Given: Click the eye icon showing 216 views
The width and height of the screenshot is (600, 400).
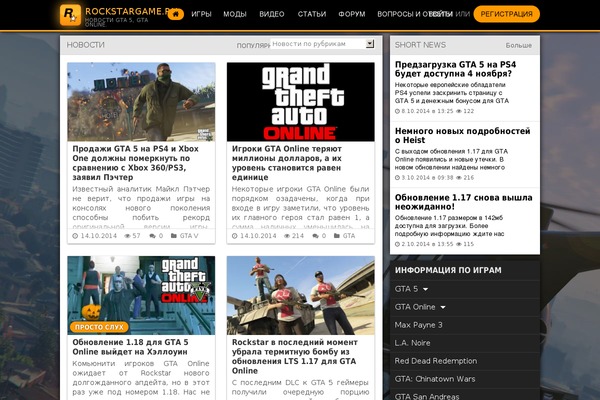Looking at the screenshot, I should (458, 178).
